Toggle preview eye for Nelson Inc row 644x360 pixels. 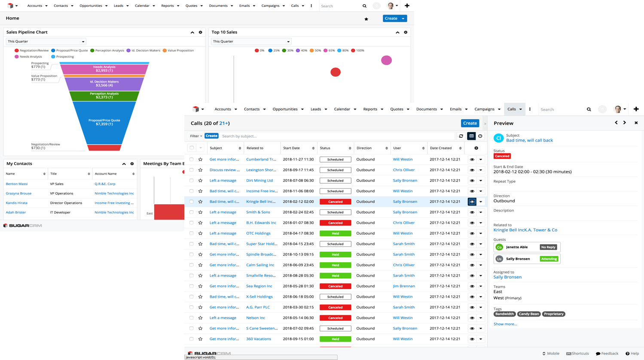point(472,318)
